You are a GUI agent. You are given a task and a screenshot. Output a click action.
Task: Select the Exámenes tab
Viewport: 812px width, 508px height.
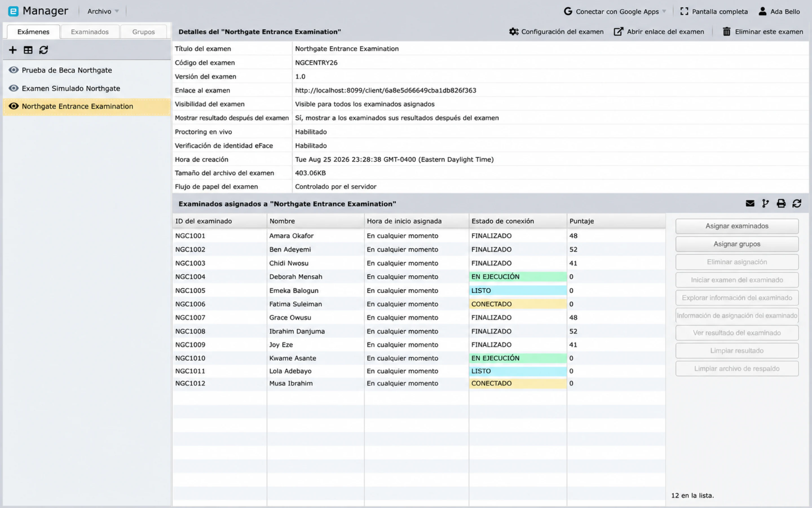coord(33,32)
